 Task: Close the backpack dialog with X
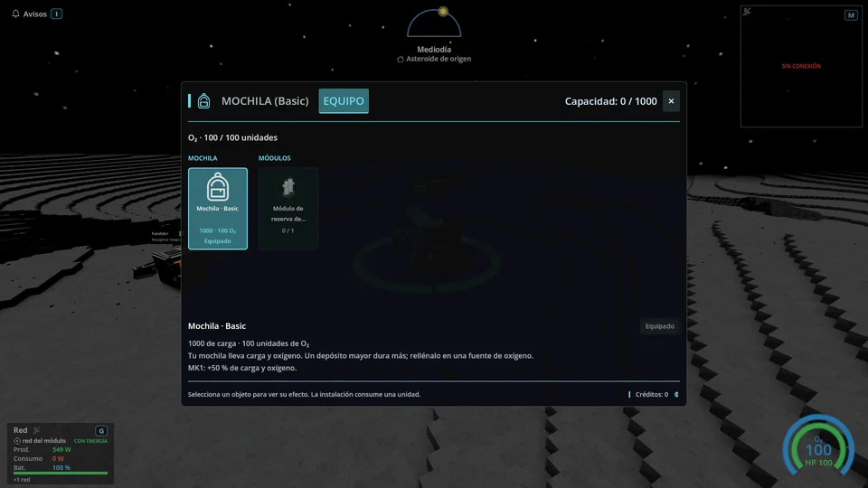click(671, 101)
